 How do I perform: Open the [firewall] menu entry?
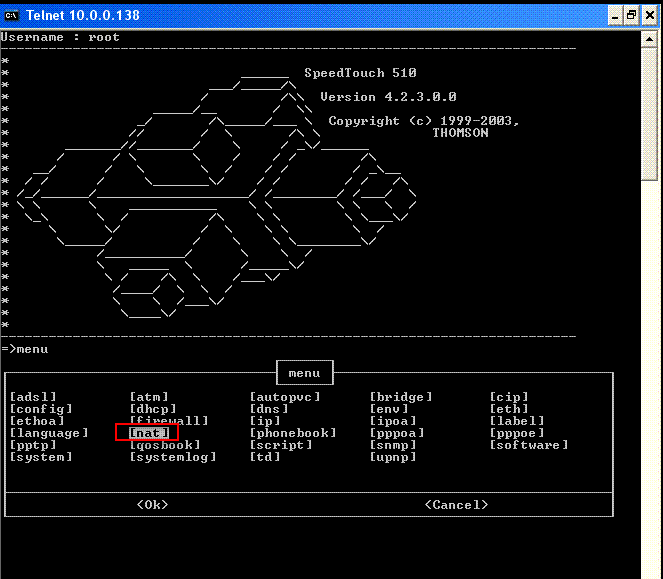169,420
